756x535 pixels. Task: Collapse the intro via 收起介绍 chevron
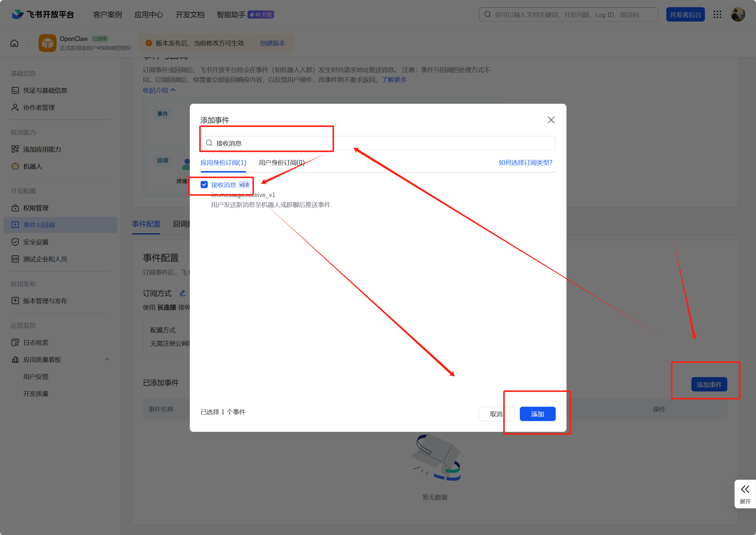173,90
